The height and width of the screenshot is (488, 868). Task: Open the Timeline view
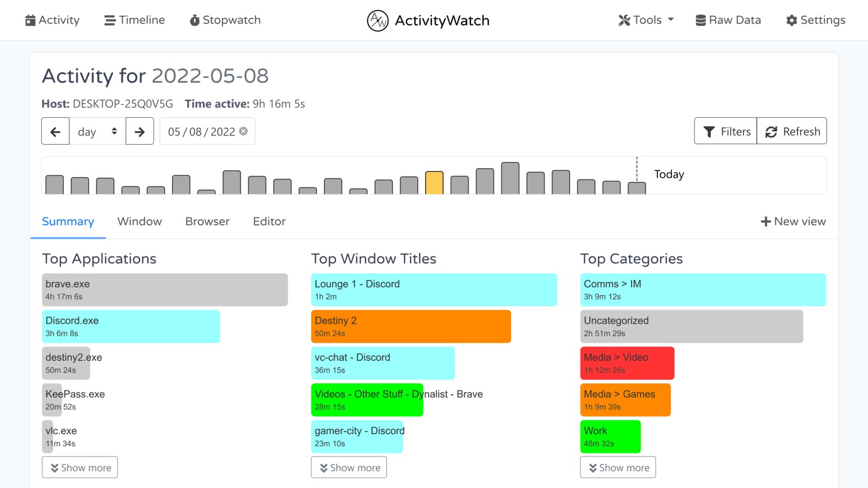tap(135, 20)
